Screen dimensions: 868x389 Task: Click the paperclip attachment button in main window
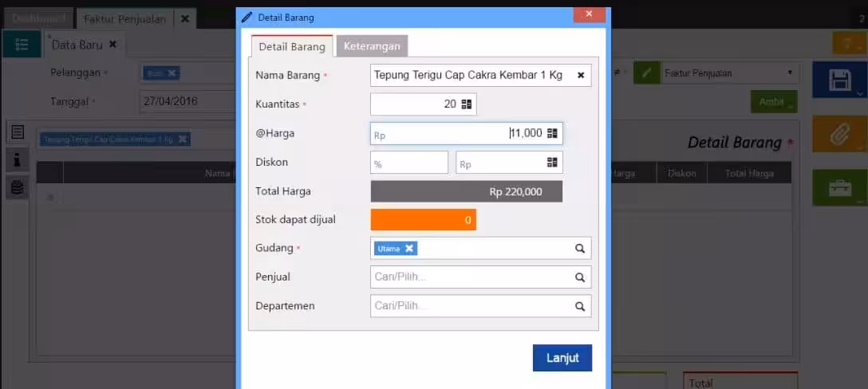[839, 133]
